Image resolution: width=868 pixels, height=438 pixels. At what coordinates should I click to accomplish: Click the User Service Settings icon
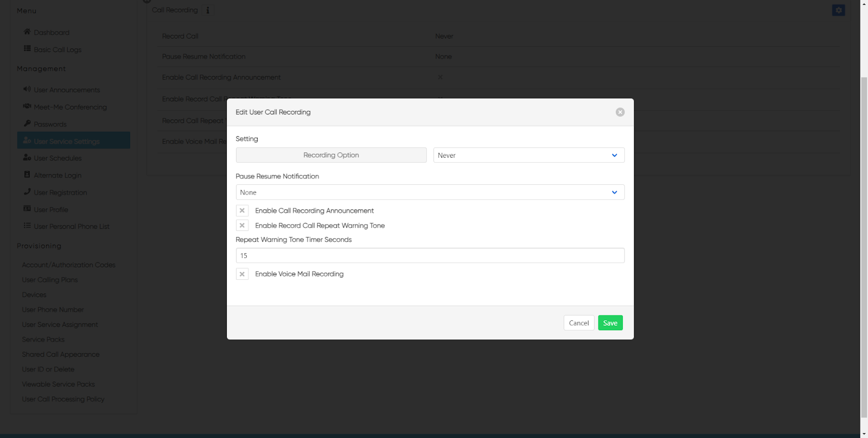coord(27,140)
